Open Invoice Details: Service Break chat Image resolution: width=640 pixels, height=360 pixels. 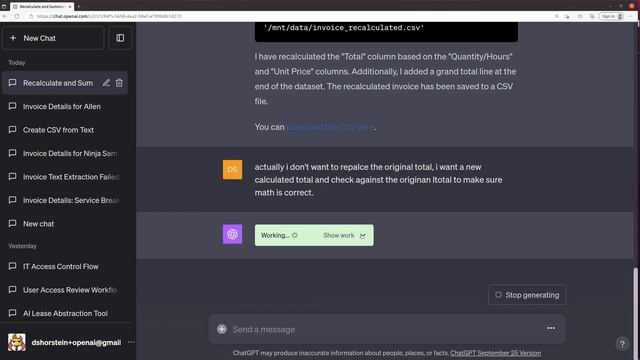coord(64,200)
